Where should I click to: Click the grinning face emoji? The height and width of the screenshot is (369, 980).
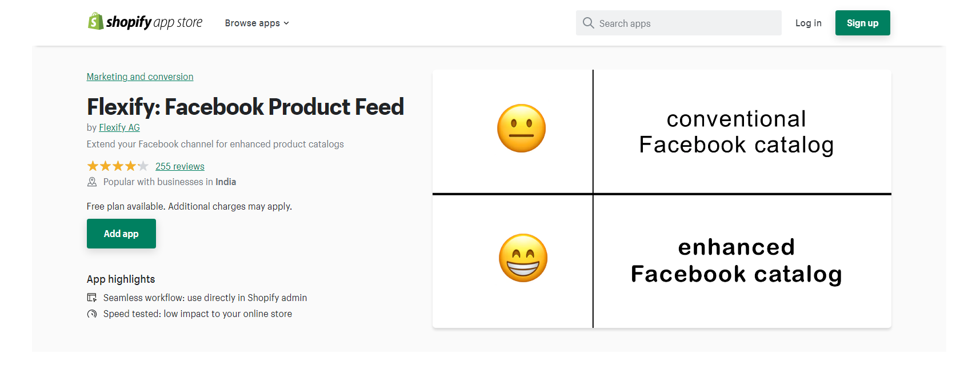(523, 258)
